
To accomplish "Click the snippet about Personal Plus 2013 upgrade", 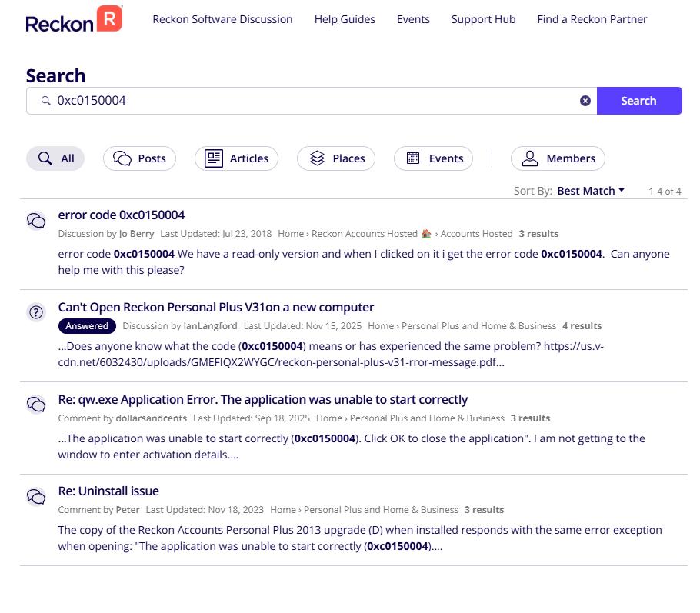I will point(360,538).
